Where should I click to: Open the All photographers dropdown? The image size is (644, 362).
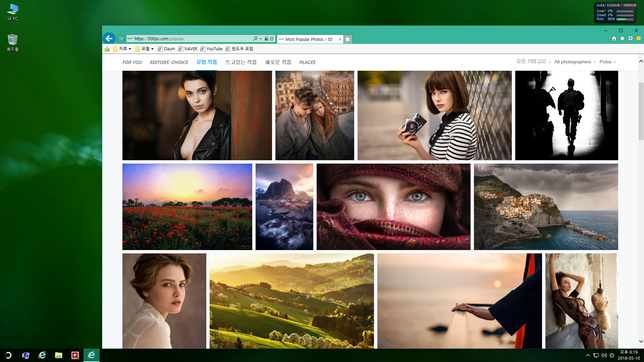[575, 62]
